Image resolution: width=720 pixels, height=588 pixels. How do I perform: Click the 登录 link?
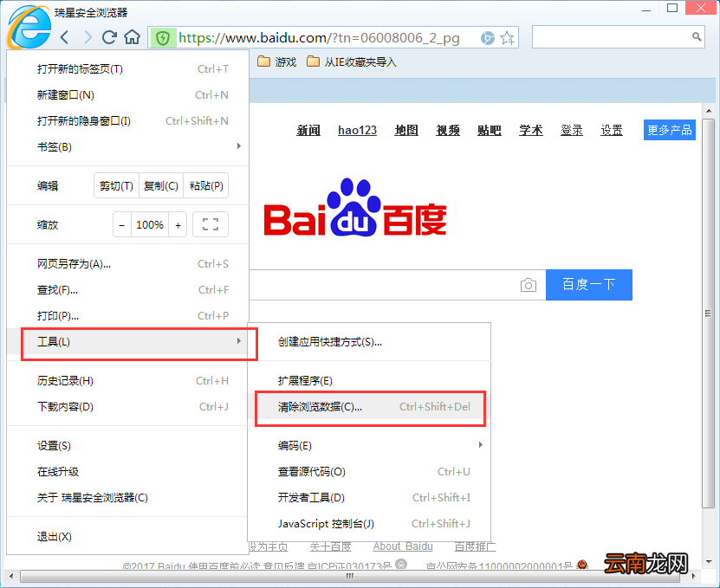pos(572,131)
